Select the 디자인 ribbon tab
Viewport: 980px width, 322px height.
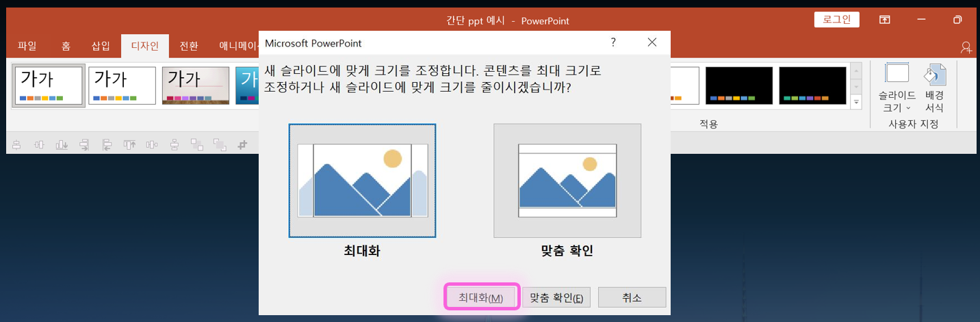pos(145,46)
